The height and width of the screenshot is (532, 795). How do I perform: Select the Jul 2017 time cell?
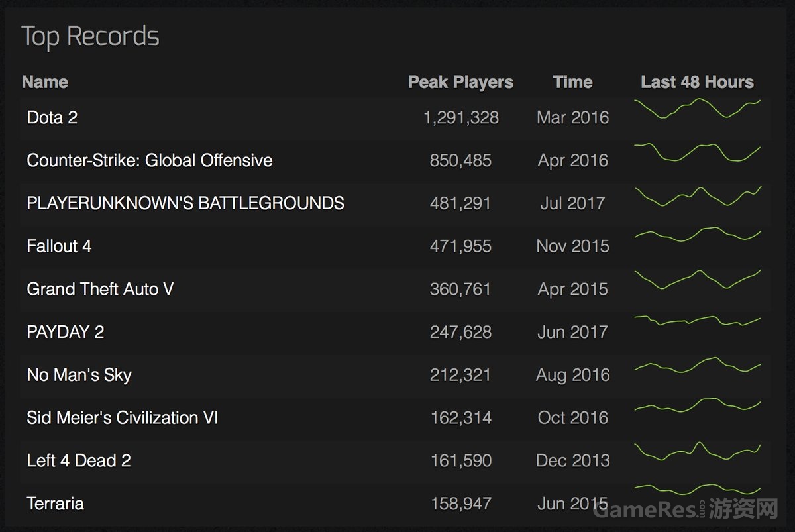point(573,203)
